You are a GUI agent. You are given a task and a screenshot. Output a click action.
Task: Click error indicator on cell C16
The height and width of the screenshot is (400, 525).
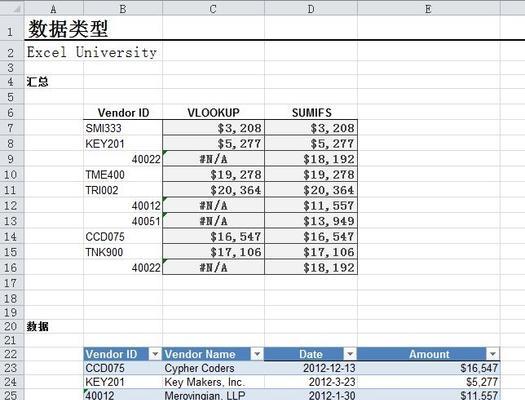pyautogui.click(x=165, y=261)
